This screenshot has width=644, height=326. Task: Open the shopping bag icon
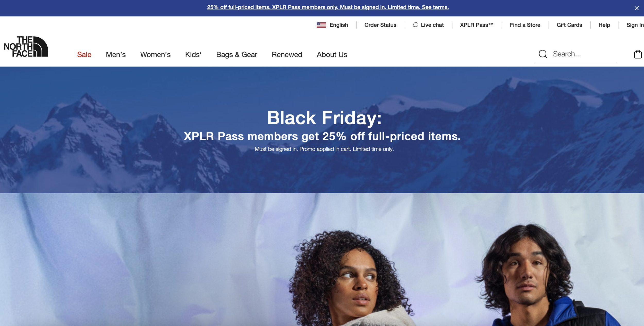(x=638, y=54)
